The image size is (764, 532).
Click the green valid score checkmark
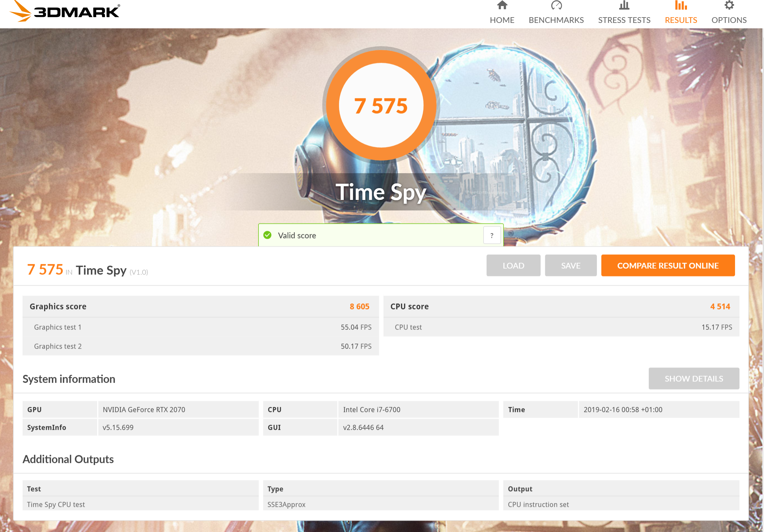[267, 235]
